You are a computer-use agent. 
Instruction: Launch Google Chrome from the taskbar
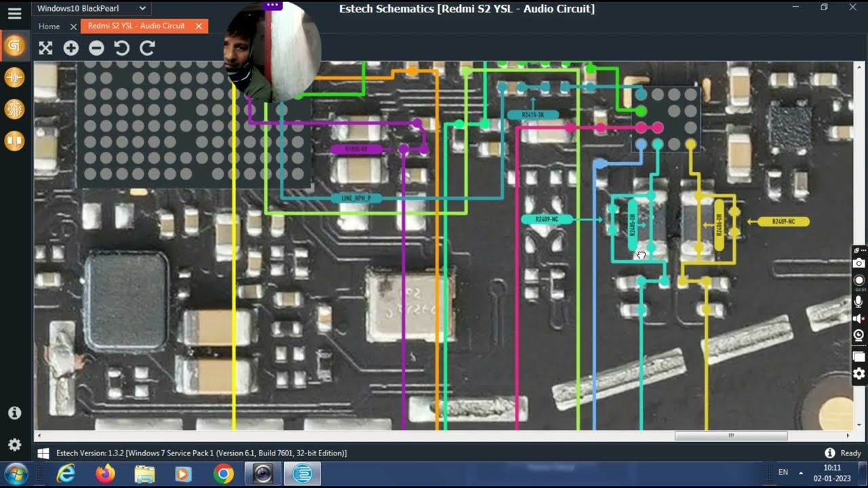tap(223, 474)
